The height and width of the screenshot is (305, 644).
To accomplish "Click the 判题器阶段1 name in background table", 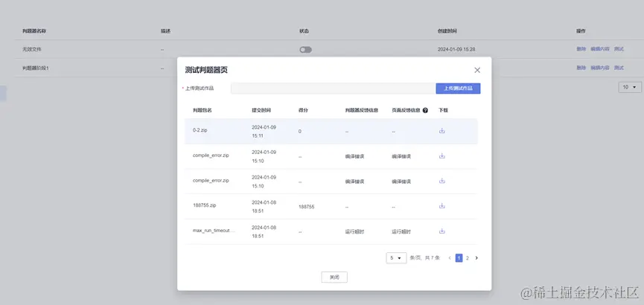I will point(35,68).
